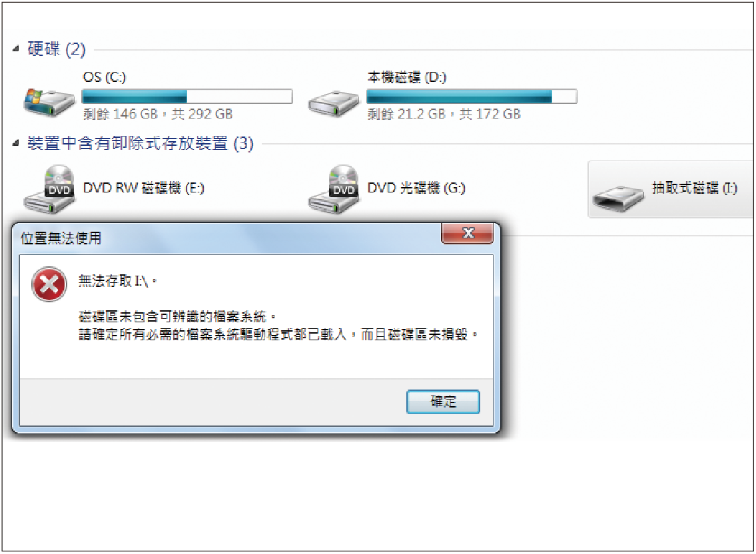
Task: Select the OS (C:) drive icon
Action: 49,103
